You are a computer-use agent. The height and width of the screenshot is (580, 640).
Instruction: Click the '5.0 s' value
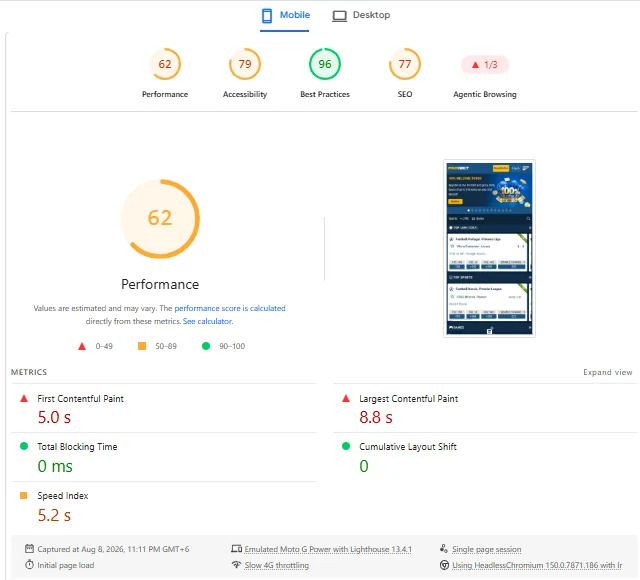[54, 418]
